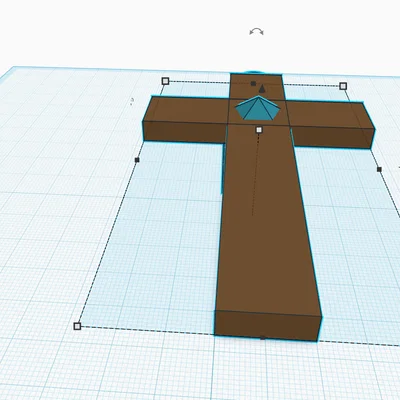Image resolution: width=400 pixels, height=400 pixels.
Task: Click the front side face of the right arm
Action: click(x=333, y=137)
